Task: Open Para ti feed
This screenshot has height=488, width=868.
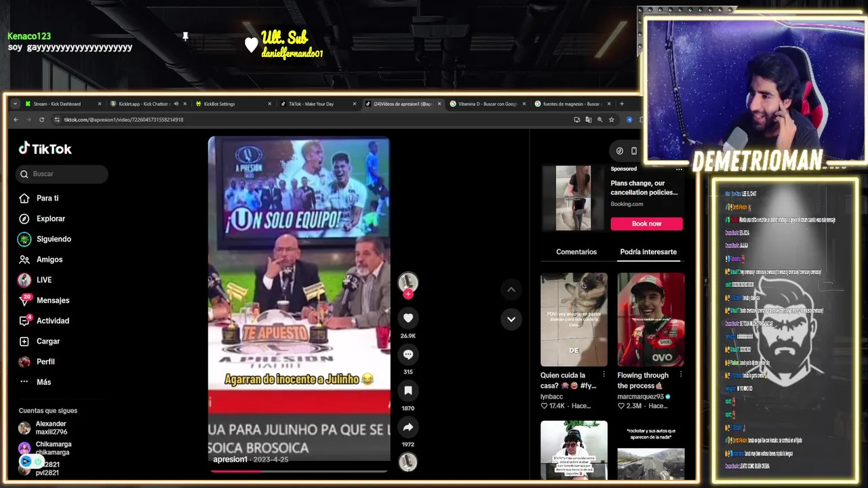Action: tap(47, 198)
